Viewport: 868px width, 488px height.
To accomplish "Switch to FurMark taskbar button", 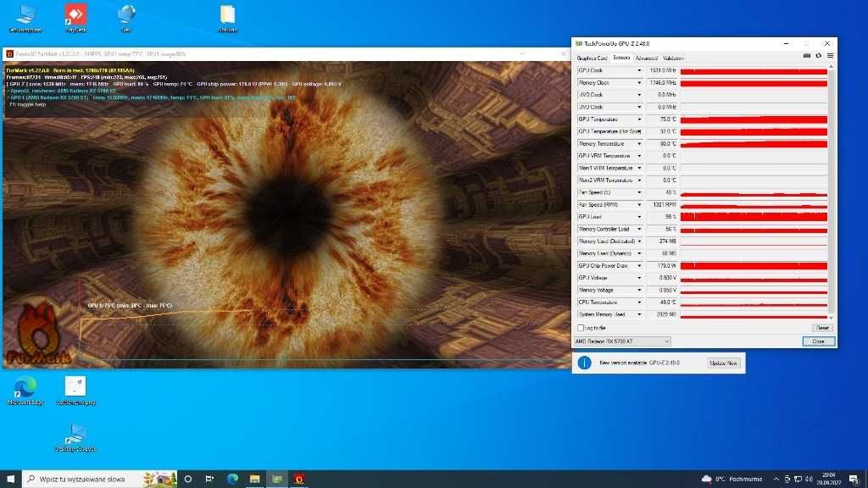I will coord(299,479).
